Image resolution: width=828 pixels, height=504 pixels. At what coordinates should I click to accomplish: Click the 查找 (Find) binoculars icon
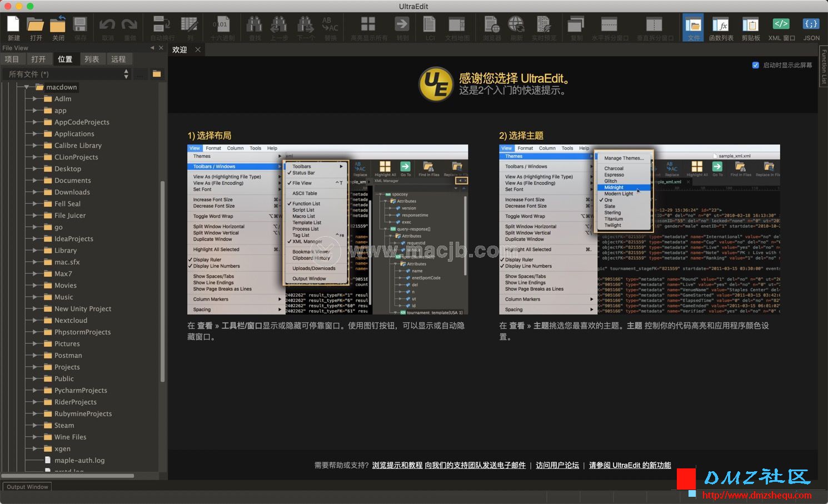[x=255, y=25]
